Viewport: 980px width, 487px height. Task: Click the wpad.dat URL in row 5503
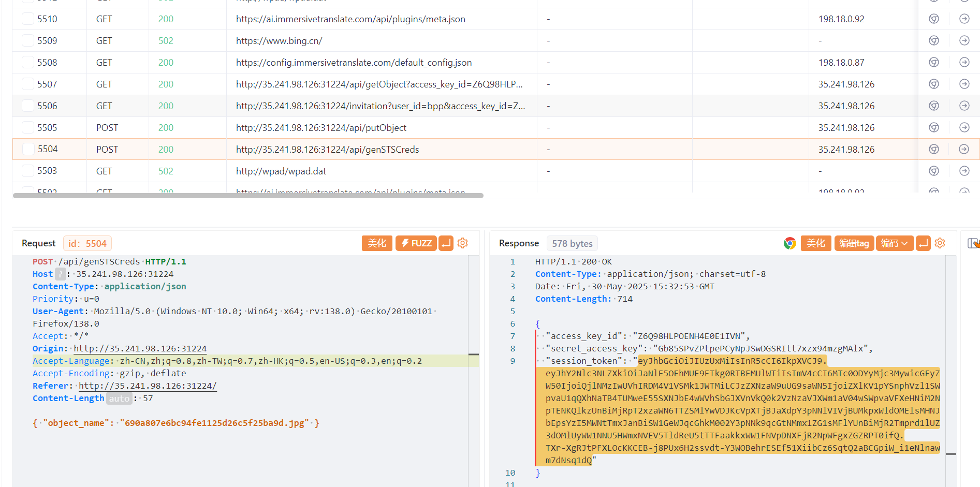pos(281,171)
